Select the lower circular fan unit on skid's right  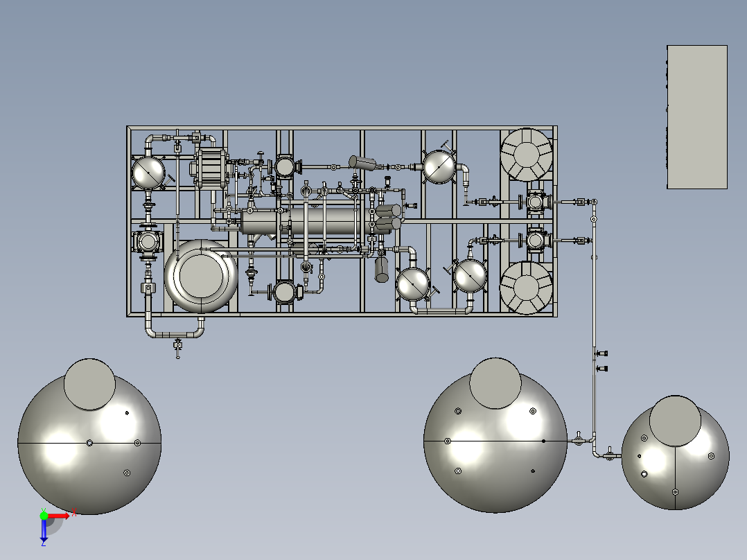tap(526, 288)
